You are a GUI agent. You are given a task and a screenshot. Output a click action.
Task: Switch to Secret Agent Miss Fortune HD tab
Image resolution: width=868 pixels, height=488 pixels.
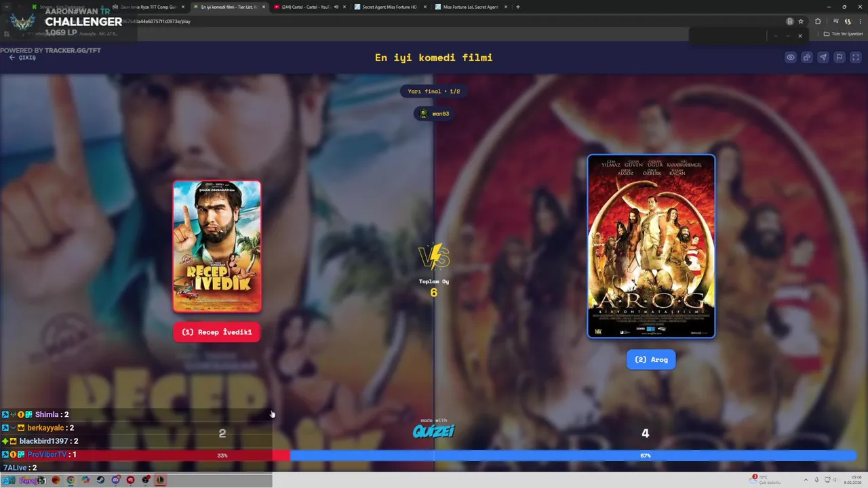[390, 7]
